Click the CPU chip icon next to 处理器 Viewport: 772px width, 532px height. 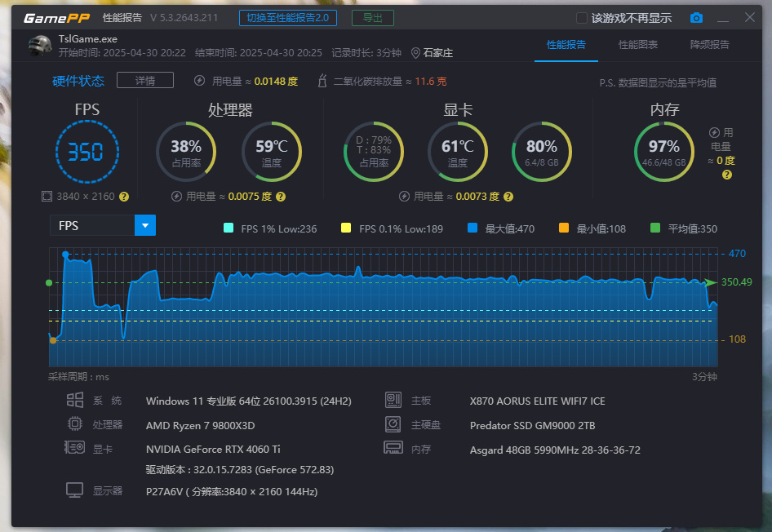[x=75, y=423]
